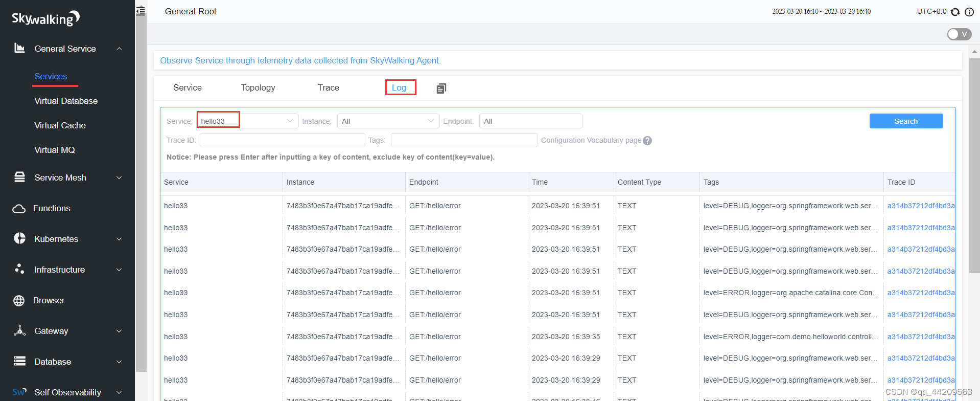Click the Skywalking logo
Image resolution: width=980 pixels, height=401 pixels.
point(46,18)
